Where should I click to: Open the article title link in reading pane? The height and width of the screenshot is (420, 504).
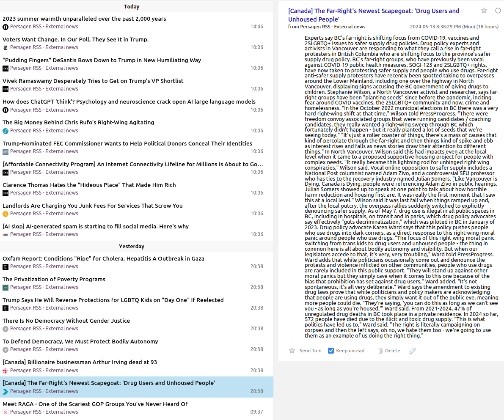374,15
